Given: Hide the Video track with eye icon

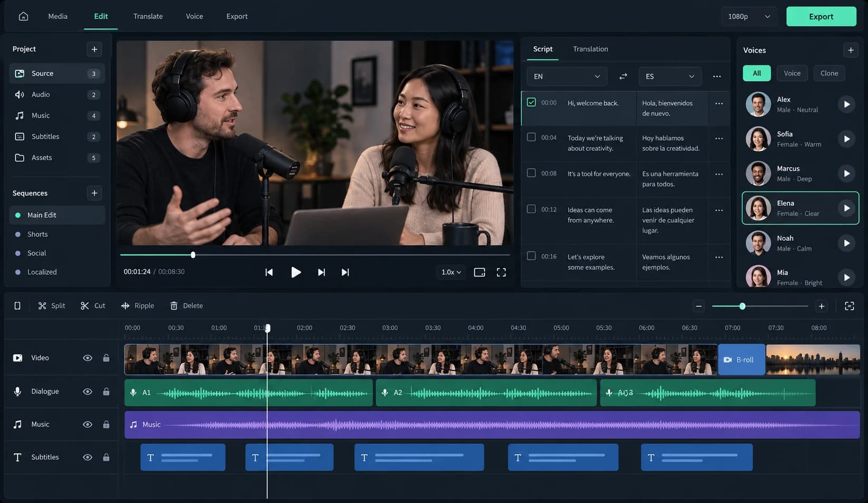Looking at the screenshot, I should tap(87, 358).
